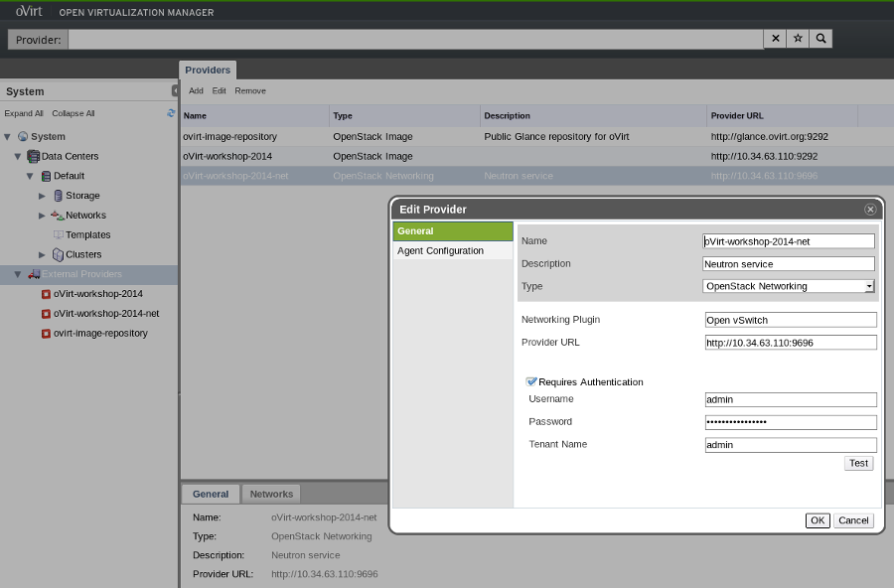Select the General details sub-tab

(x=211, y=494)
